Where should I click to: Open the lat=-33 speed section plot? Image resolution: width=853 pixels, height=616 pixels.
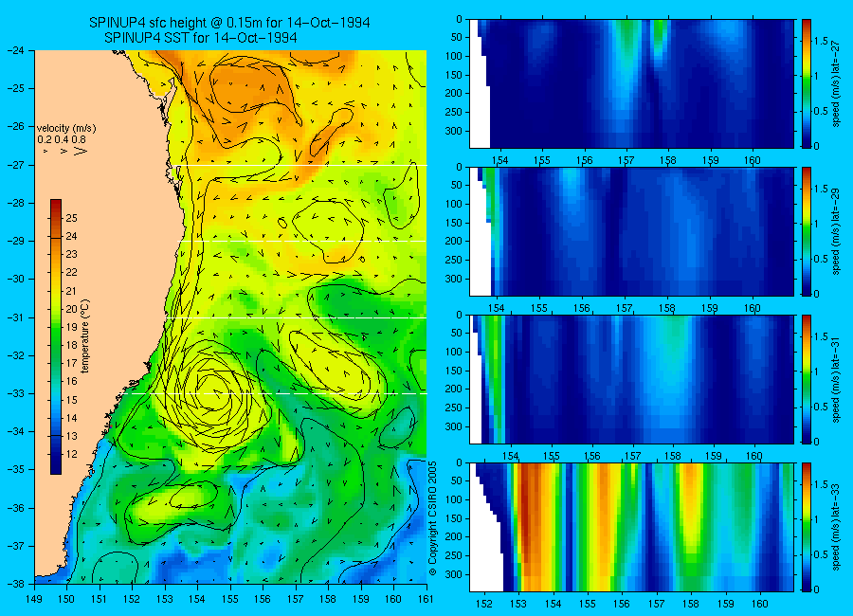pos(631,527)
